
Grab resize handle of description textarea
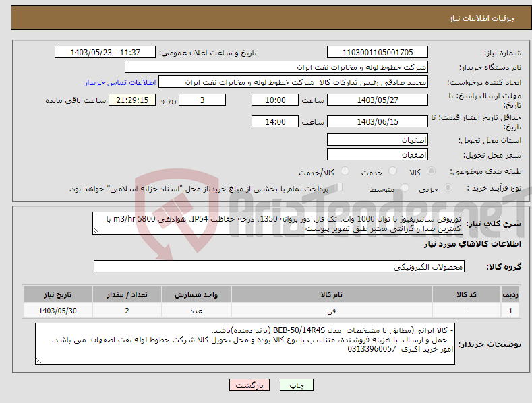(x=96, y=231)
